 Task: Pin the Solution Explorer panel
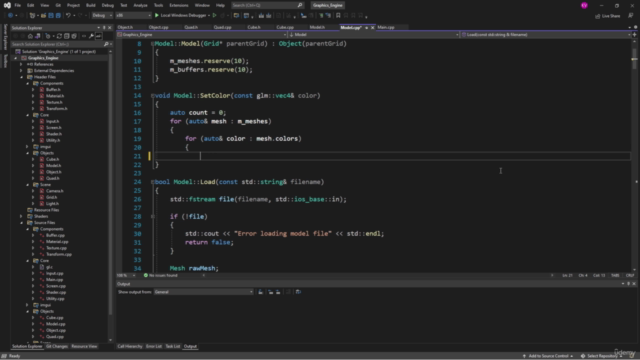(104, 28)
